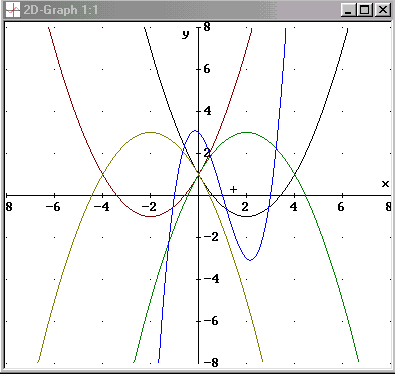Click the -6 tick label on y-axis
395x374 pixels.
(211, 321)
